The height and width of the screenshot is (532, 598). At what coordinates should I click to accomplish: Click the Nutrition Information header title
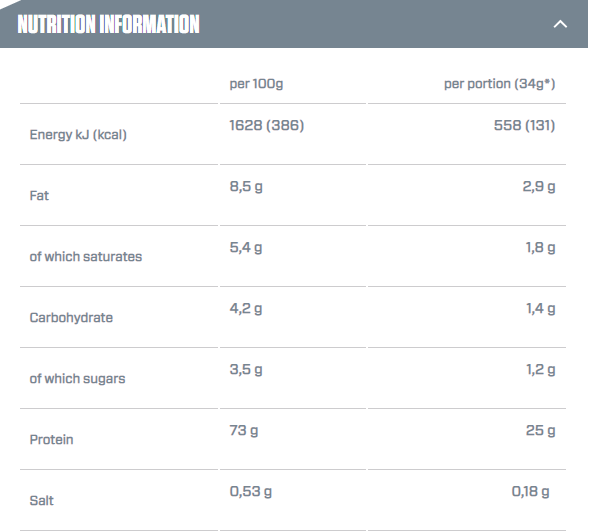pos(108,24)
